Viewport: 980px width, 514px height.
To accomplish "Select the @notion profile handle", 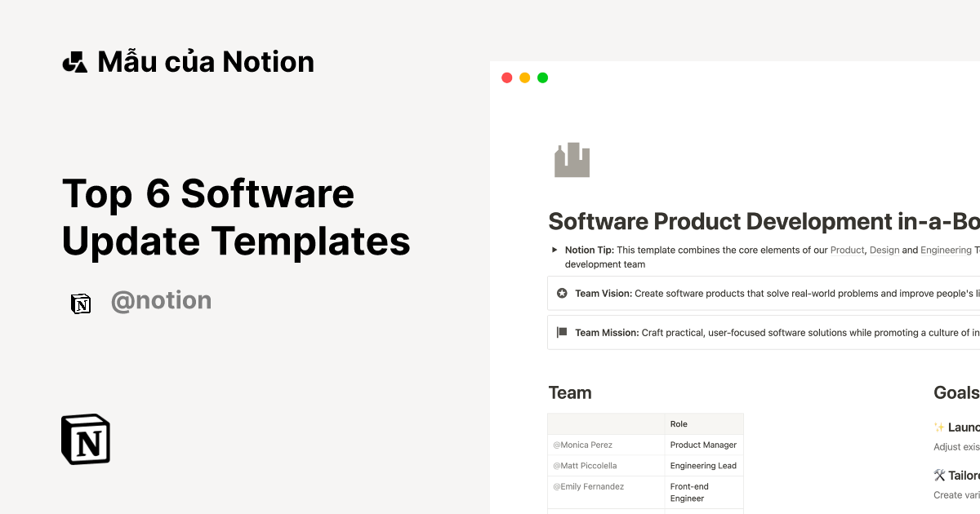I will tap(162, 301).
